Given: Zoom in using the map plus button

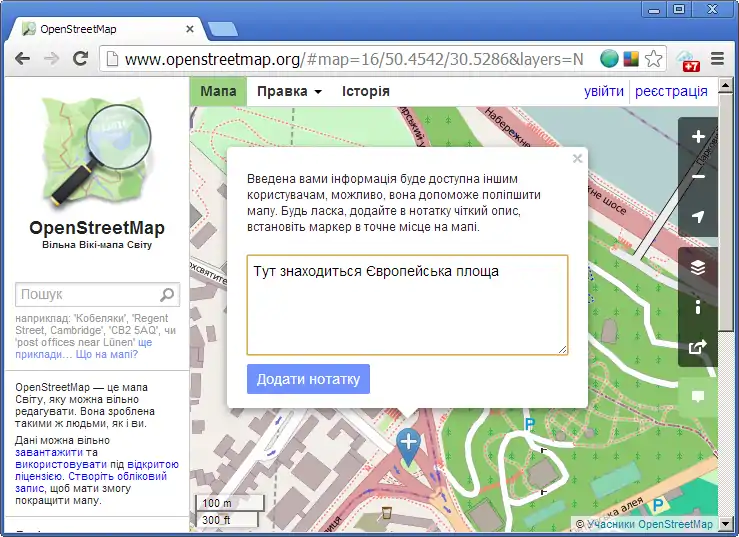Looking at the screenshot, I should (698, 137).
